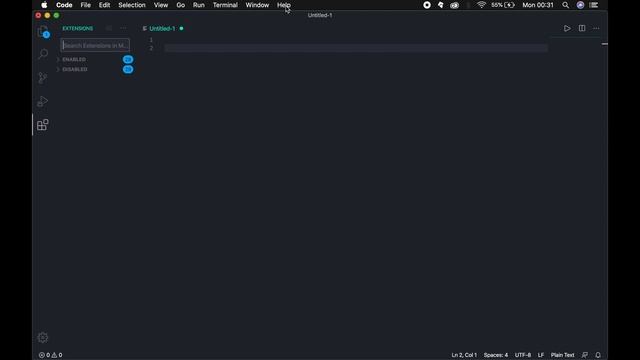This screenshot has width=640, height=360.
Task: Open the errors and warnings status indicator
Action: click(x=51, y=355)
